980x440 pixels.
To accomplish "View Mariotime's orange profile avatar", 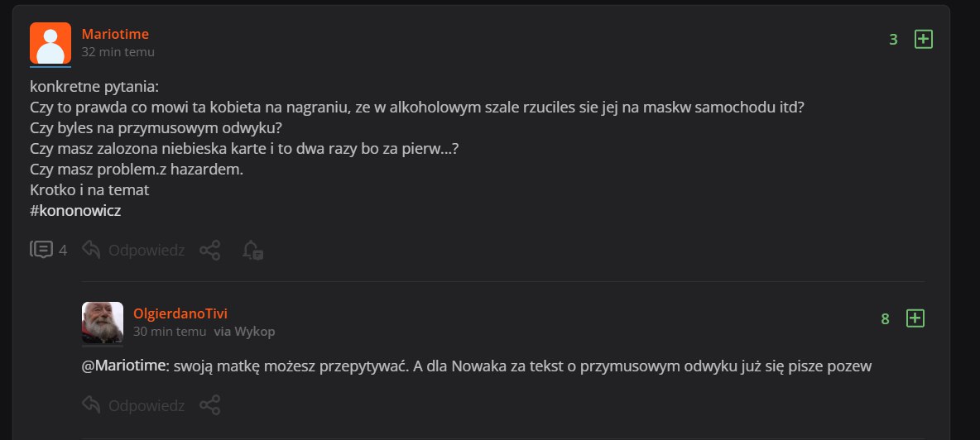I will (x=50, y=44).
